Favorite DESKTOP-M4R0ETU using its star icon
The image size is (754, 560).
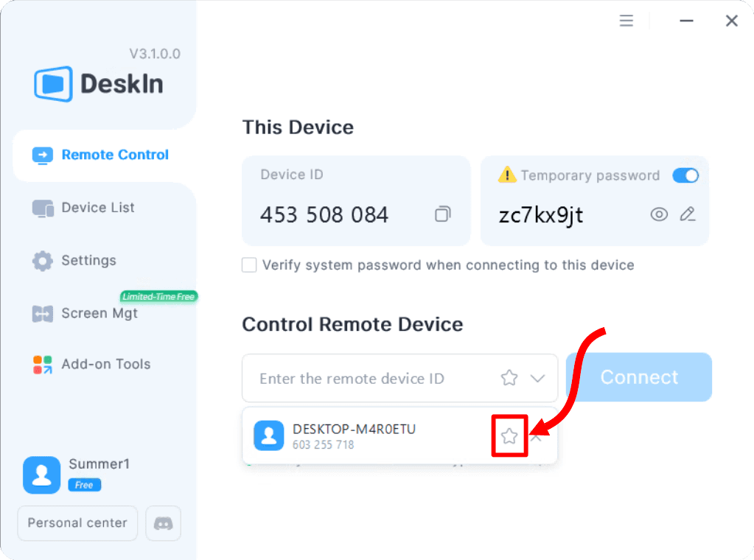coord(509,436)
